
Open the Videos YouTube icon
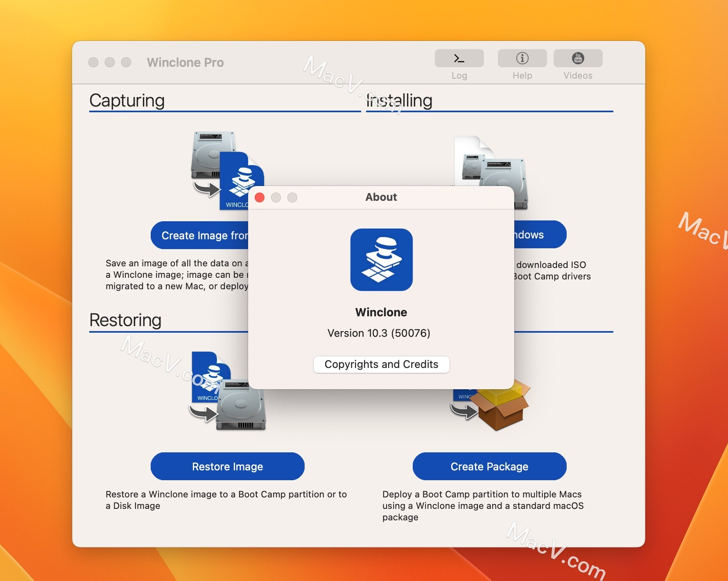point(578,58)
